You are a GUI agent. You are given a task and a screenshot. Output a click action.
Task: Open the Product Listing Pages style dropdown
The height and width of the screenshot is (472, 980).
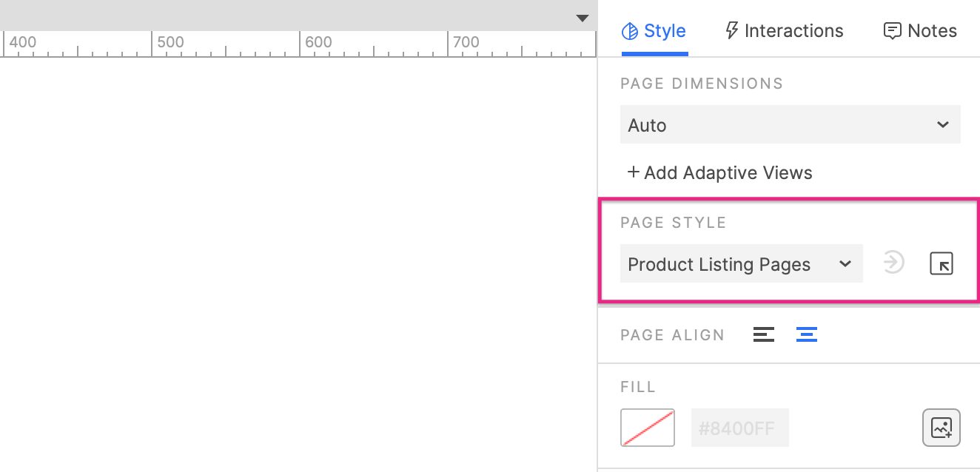[742, 264]
